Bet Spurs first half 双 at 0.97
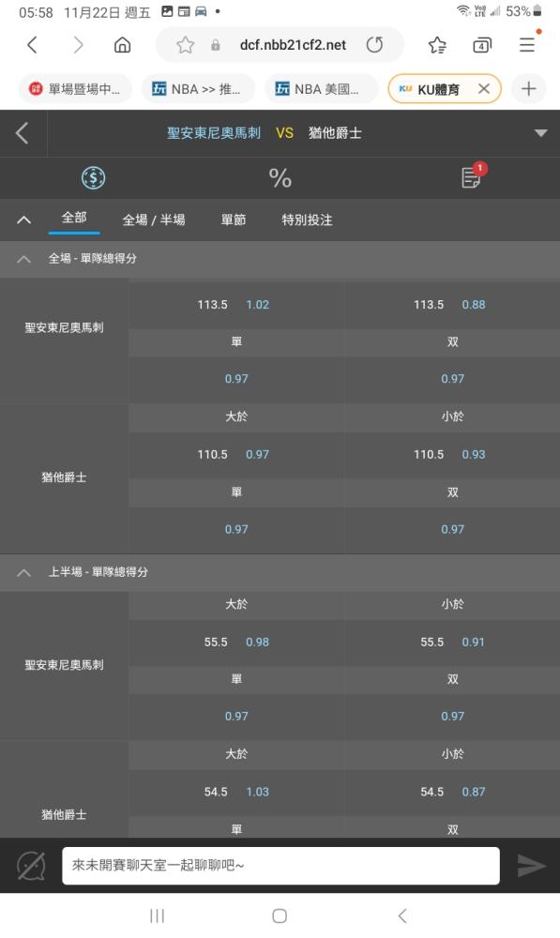Image resolution: width=560 pixels, height=938 pixels. [452, 716]
